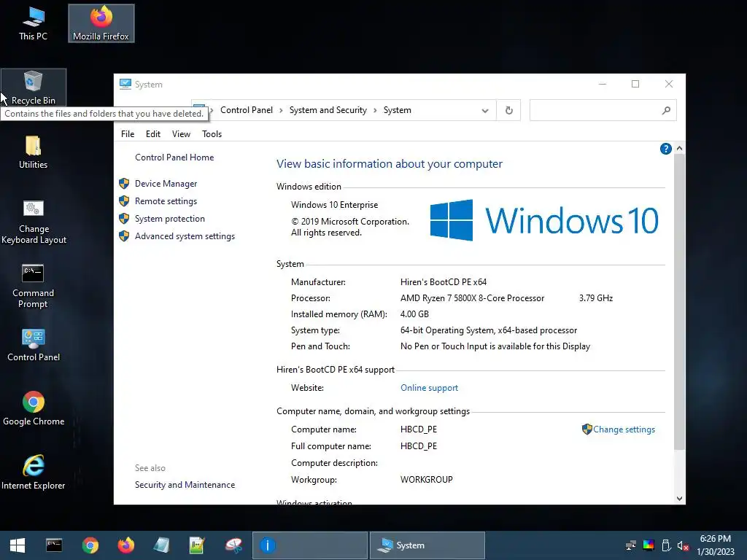This screenshot has height=560, width=747.
Task: Open Control Panel Home link
Action: click(x=174, y=157)
